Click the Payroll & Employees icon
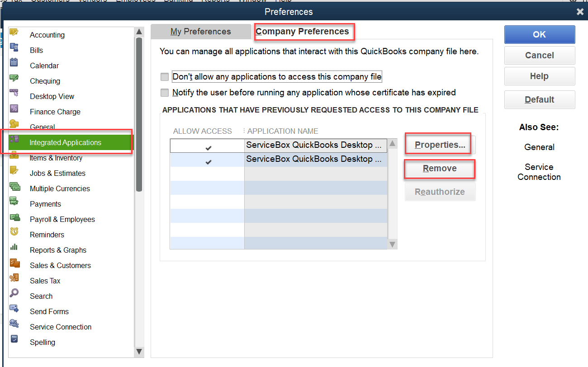Screen dimensions: 588x367 click(14, 216)
